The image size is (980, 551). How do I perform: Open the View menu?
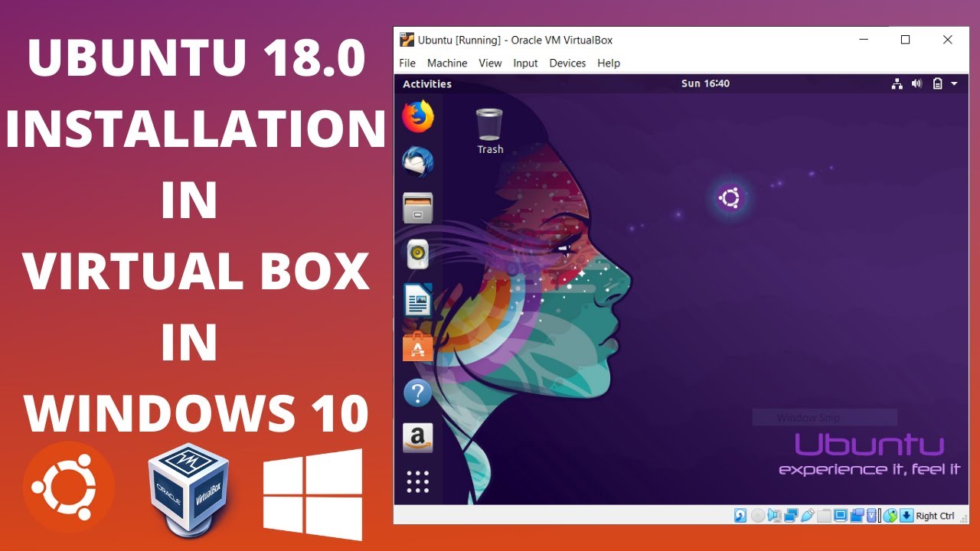(x=490, y=63)
